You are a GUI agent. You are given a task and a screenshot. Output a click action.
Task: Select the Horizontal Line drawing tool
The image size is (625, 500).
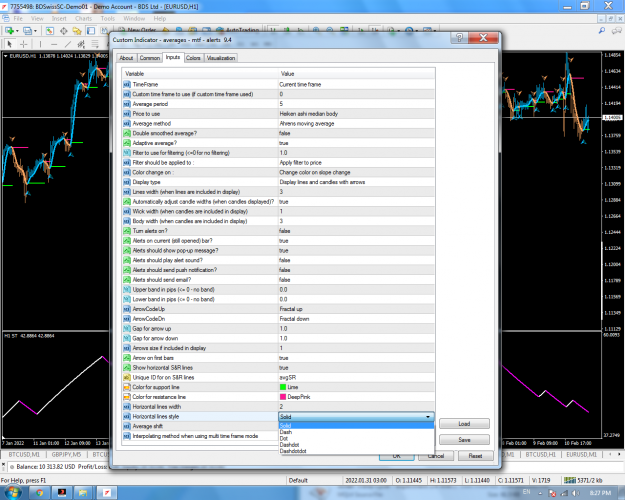click(x=54, y=44)
